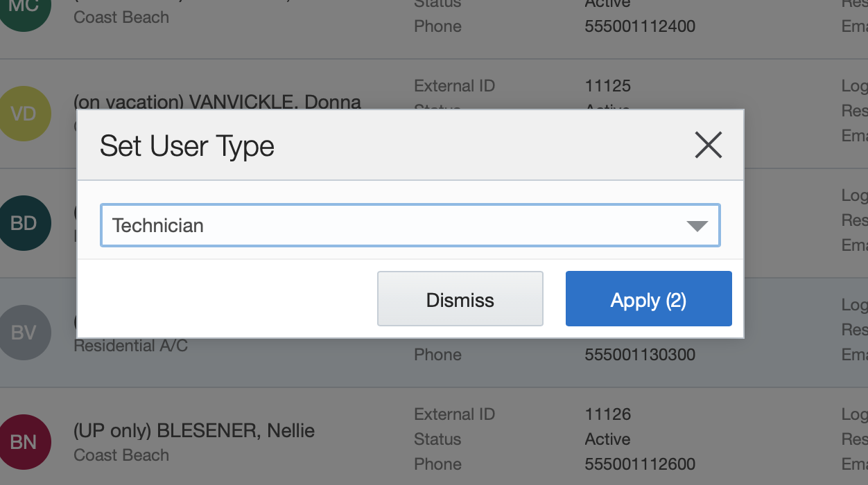Expand the Technician selection list
The image size is (868, 485).
point(697,225)
